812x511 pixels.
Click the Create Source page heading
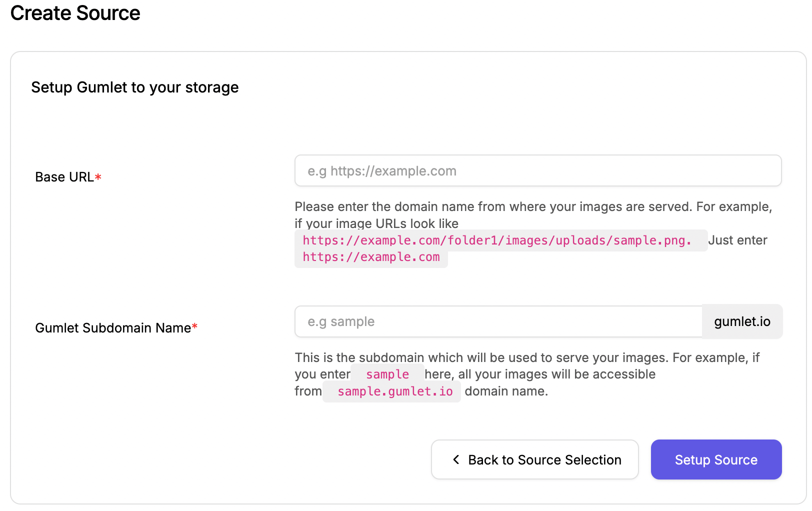(x=75, y=13)
